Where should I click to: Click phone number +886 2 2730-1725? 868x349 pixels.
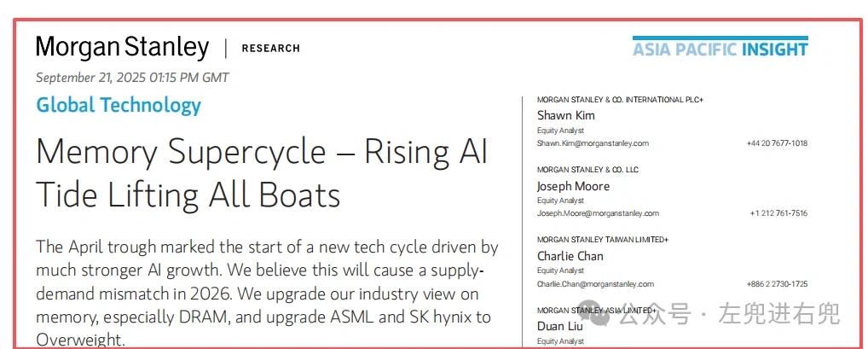[776, 284]
